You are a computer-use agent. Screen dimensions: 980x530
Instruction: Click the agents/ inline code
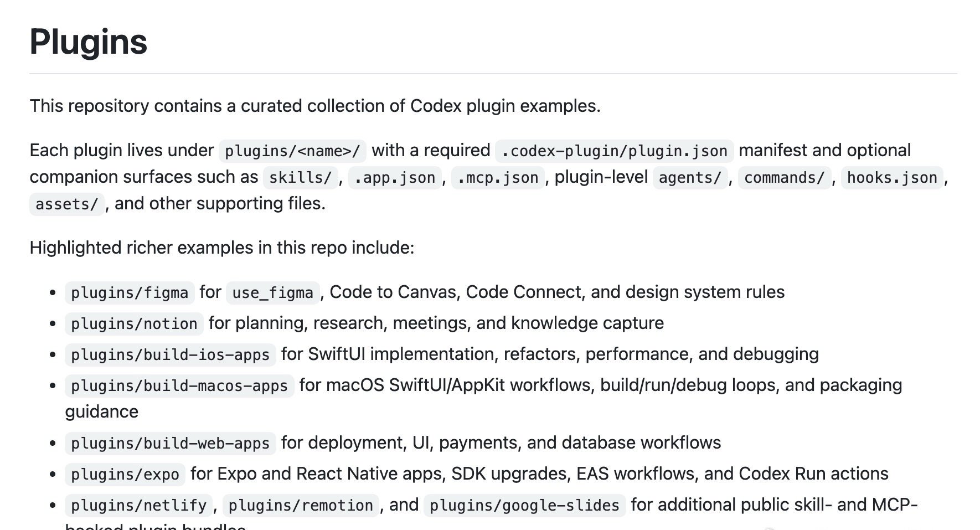click(690, 178)
